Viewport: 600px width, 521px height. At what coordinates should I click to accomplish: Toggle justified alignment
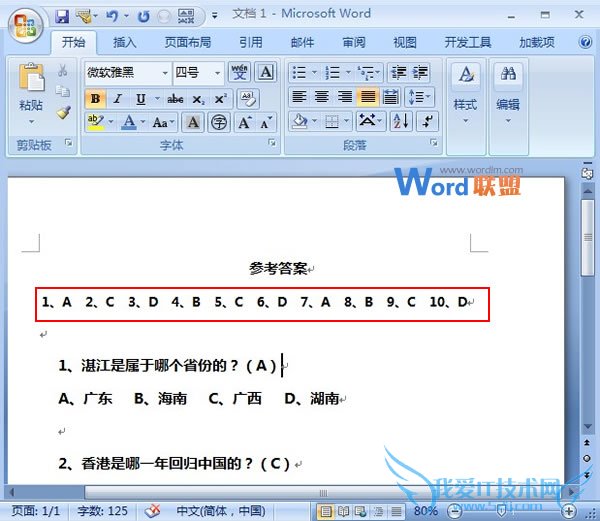pyautogui.click(x=368, y=96)
